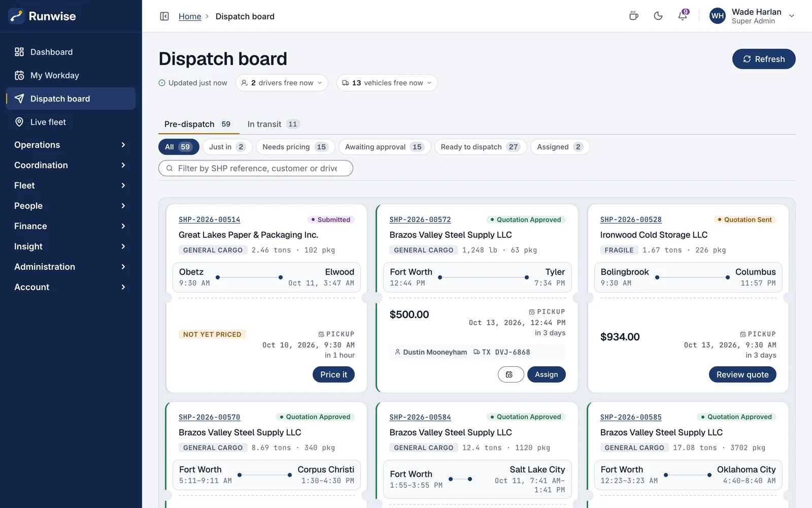The image size is (812, 508).
Task: Expand the Insight sidebar section
Action: coord(71,246)
